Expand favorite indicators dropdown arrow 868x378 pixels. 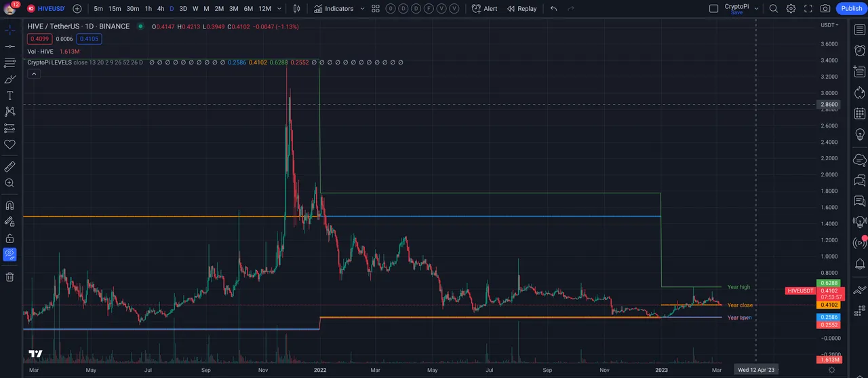(x=361, y=9)
